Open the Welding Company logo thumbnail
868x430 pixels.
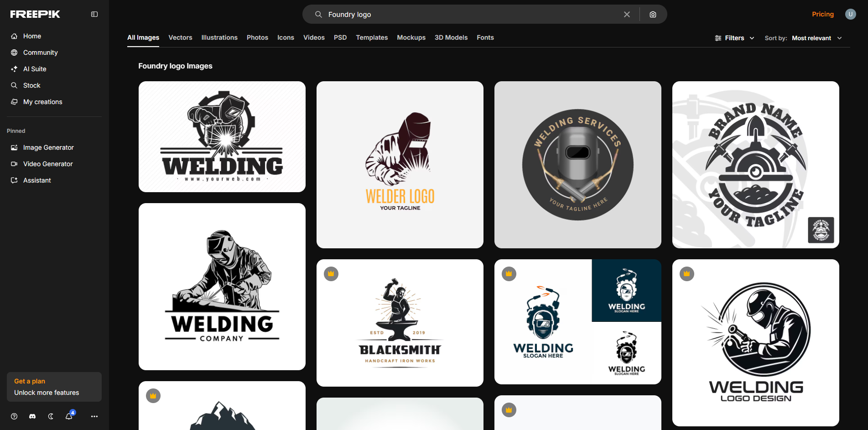[222, 286]
